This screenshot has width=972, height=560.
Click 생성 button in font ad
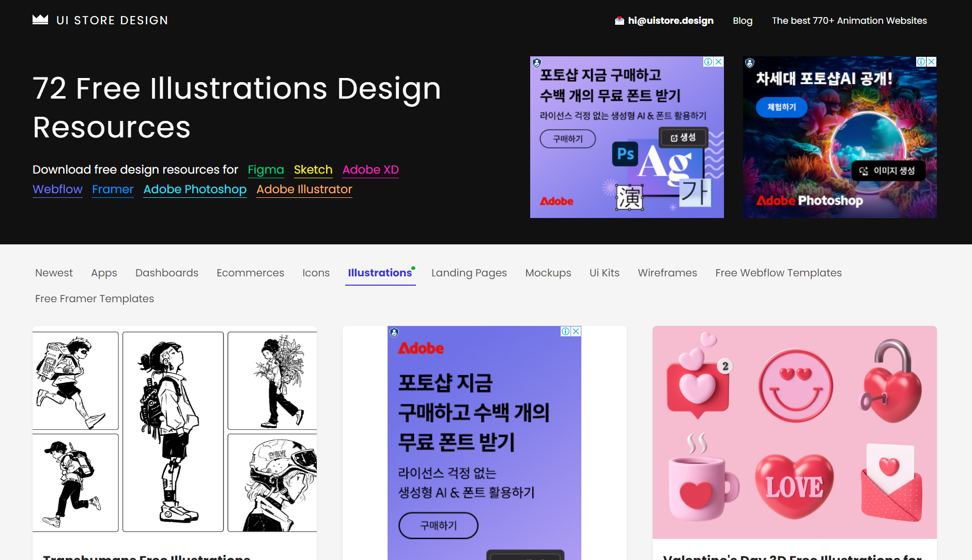(683, 137)
